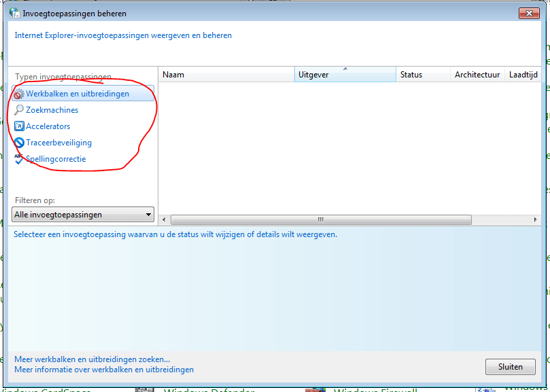550x392 pixels.
Task: Click the Werkbalken en uitbreidingen gear icon
Action: coord(19,94)
